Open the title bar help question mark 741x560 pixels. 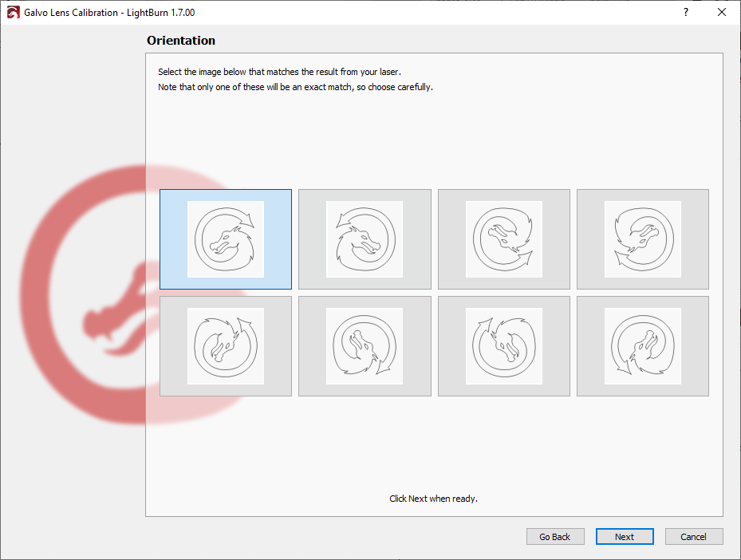tap(686, 12)
